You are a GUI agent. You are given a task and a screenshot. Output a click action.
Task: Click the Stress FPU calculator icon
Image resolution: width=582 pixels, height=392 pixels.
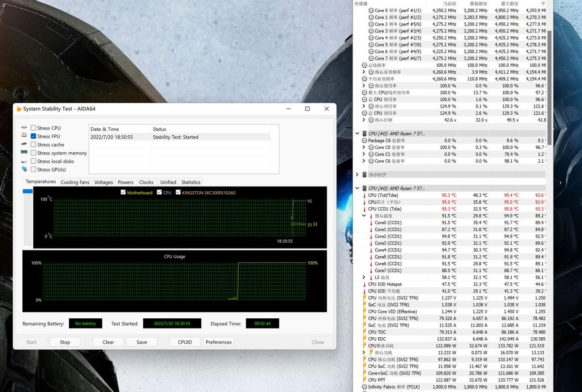[x=23, y=136]
